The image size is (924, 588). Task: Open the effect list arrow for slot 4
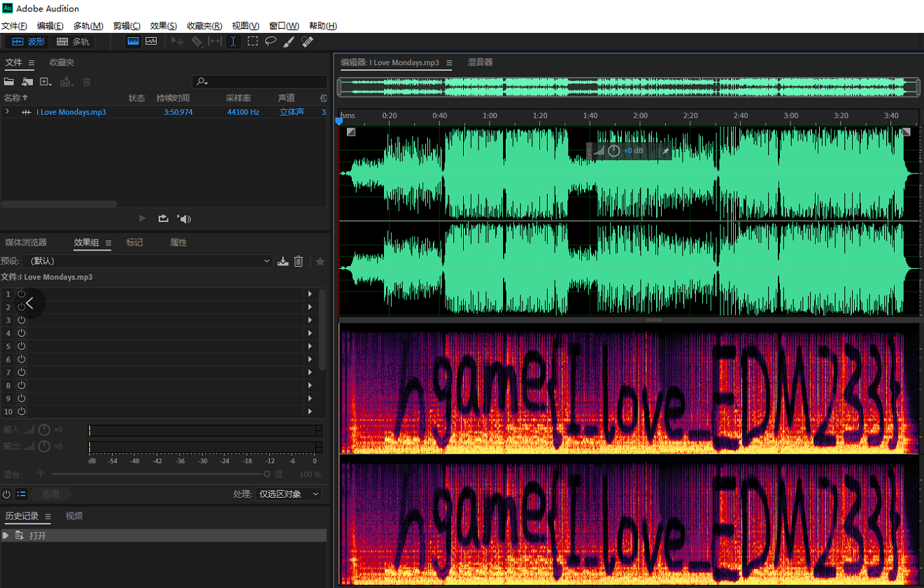coord(310,333)
